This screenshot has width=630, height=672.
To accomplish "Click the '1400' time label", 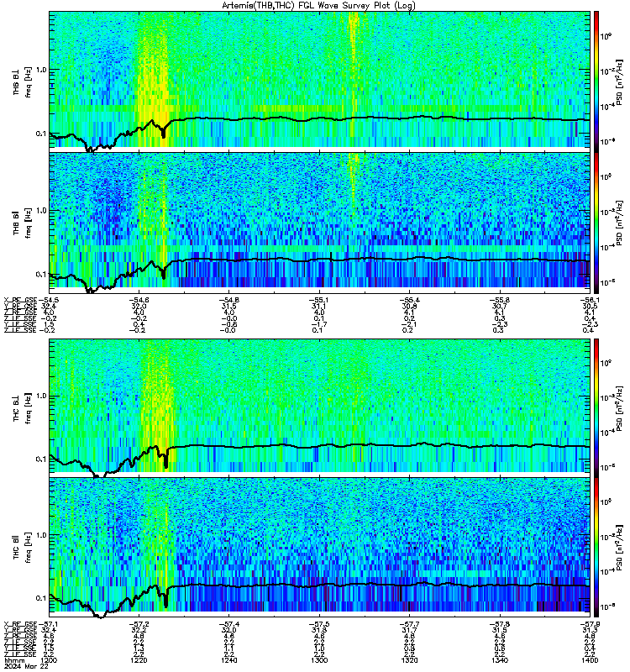I will coord(590,660).
